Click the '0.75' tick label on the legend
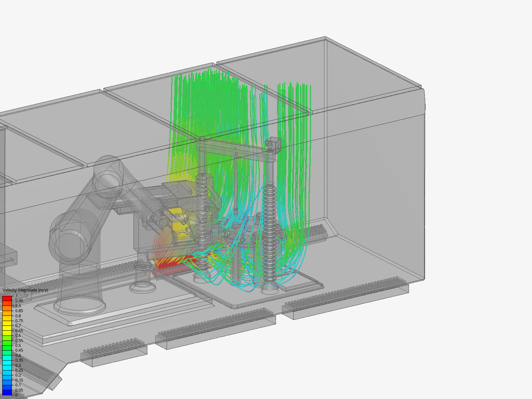 coord(19,321)
